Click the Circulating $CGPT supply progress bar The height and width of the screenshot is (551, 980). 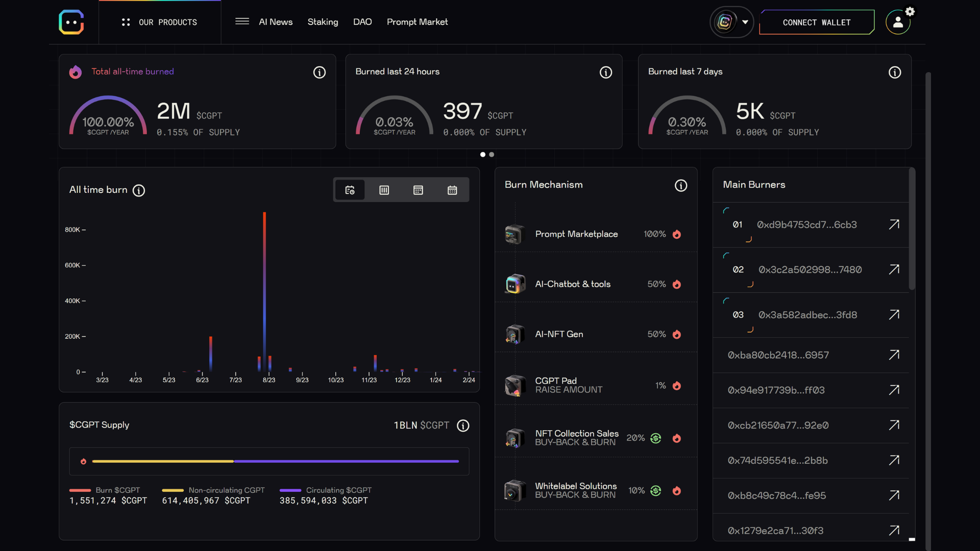[x=347, y=461]
